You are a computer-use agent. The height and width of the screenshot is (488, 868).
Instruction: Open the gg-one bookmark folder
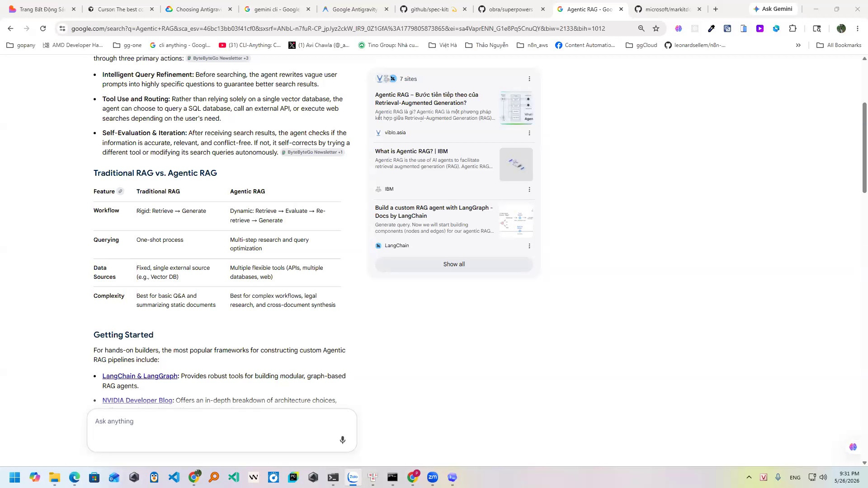coord(127,45)
